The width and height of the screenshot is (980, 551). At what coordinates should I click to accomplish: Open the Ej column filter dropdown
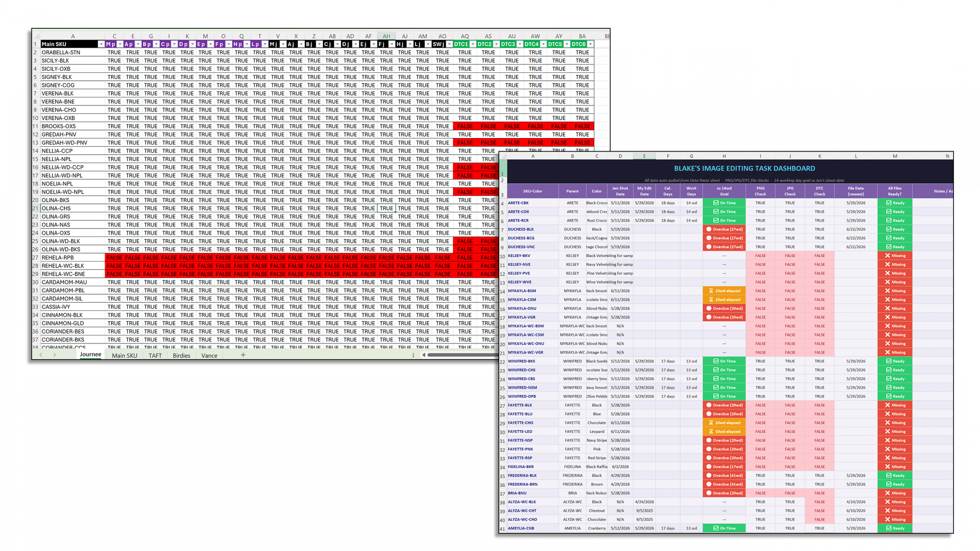pos(374,44)
